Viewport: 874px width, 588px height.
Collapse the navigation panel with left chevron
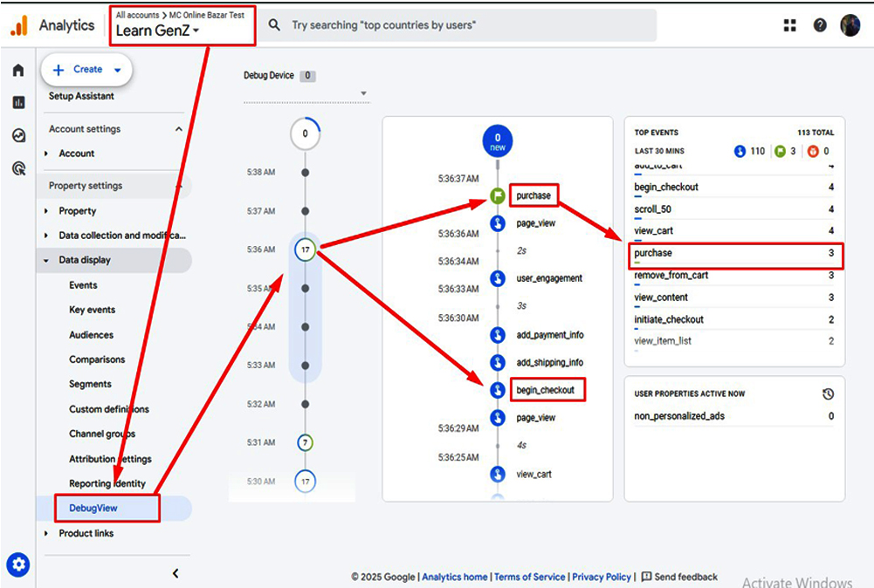(x=175, y=573)
